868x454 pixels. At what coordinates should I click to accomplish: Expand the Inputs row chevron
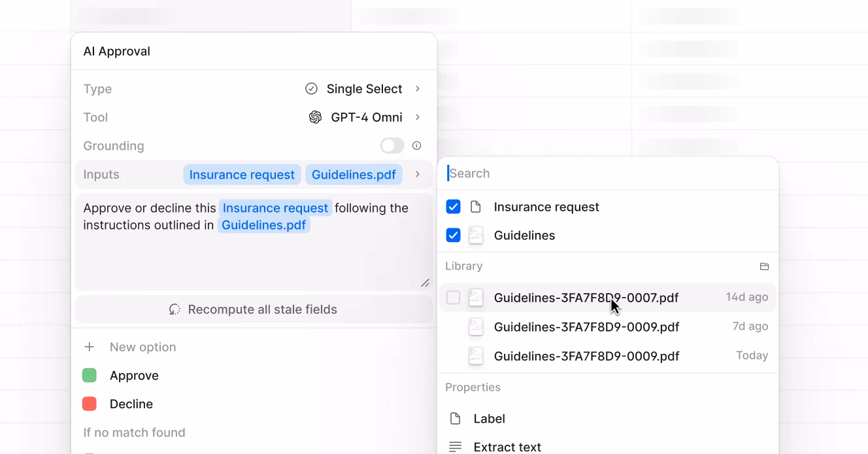[418, 175]
